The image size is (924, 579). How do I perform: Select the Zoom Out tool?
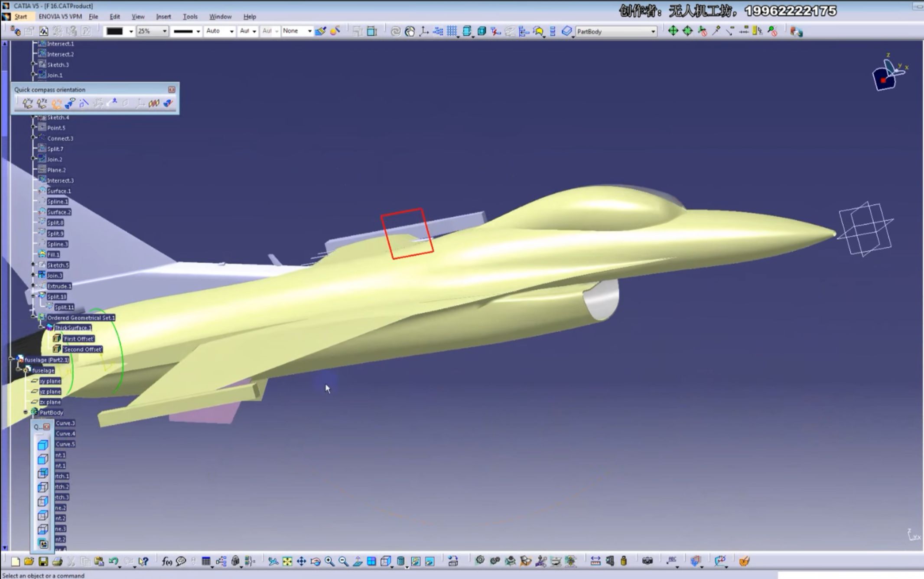click(x=343, y=560)
